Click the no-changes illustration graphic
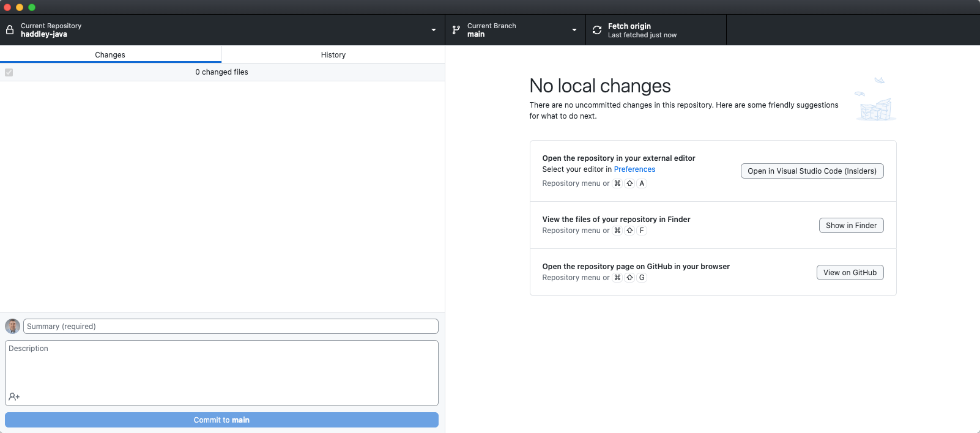 875,100
